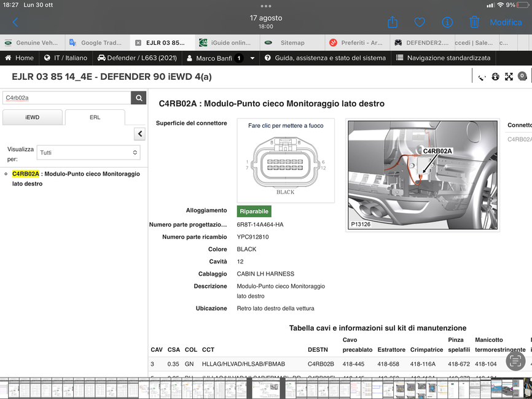Open the IT / Italiano language menu
Viewport: 532px width, 399px height.
(66, 58)
